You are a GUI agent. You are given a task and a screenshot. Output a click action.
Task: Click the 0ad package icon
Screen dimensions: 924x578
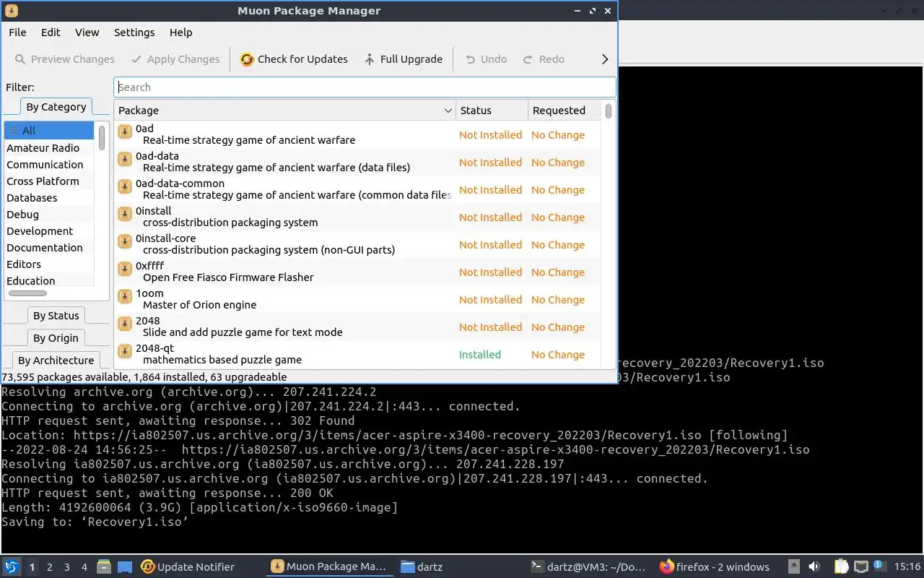click(124, 131)
